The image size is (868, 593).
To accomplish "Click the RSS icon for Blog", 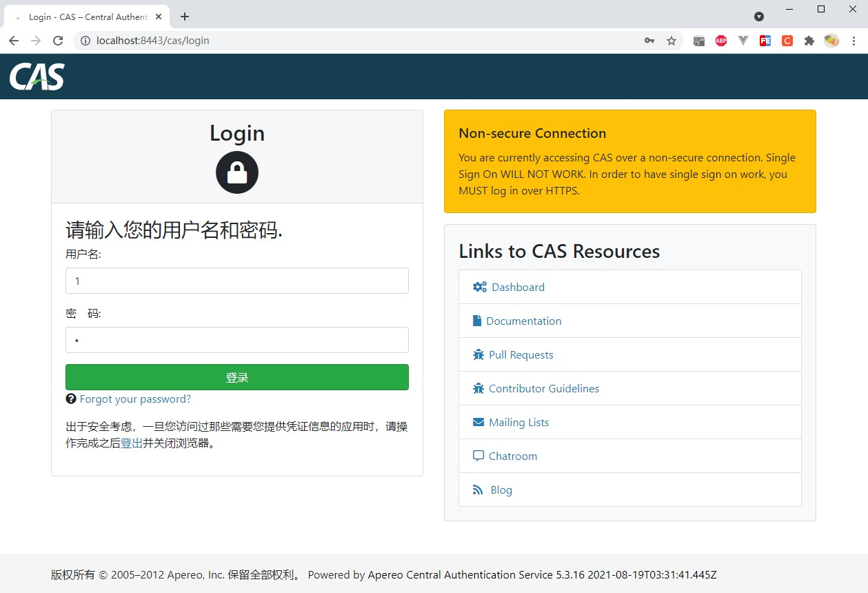I will tap(478, 490).
